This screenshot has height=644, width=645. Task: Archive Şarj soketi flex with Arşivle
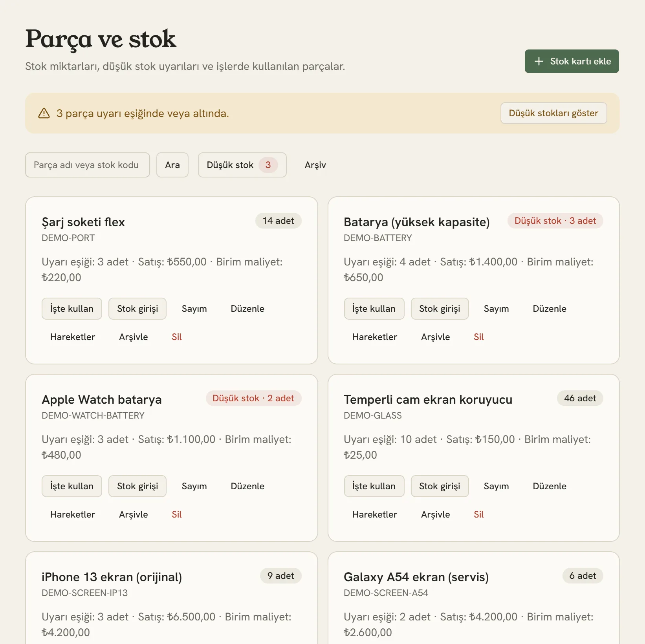[134, 337]
